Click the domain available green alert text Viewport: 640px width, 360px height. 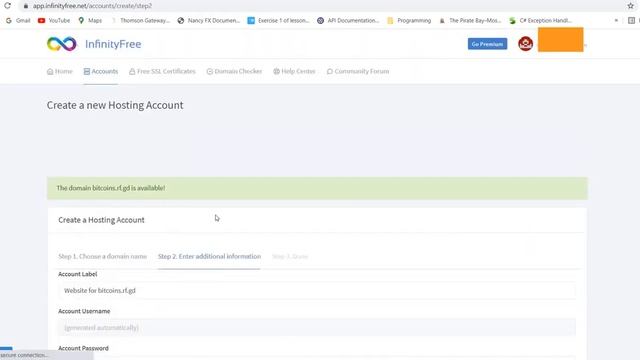click(111, 188)
